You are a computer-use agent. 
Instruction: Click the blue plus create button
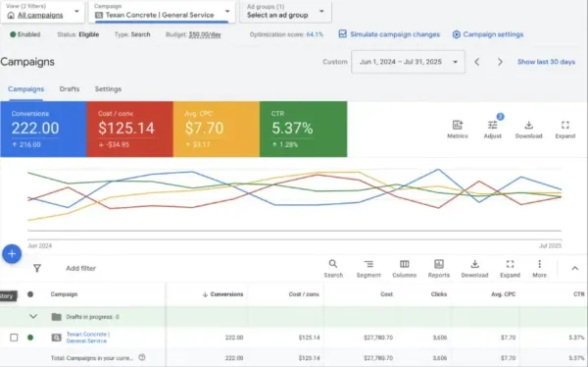point(12,254)
